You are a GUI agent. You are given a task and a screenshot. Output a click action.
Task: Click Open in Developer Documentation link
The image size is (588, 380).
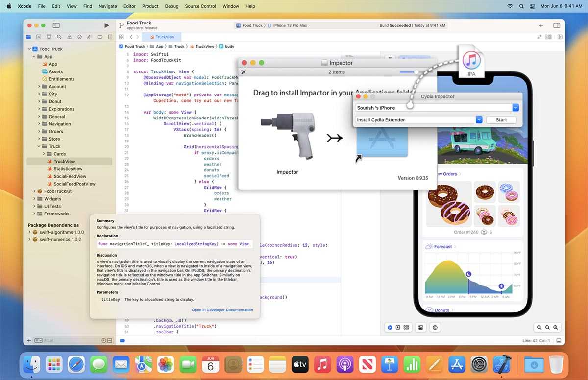[x=222, y=310]
